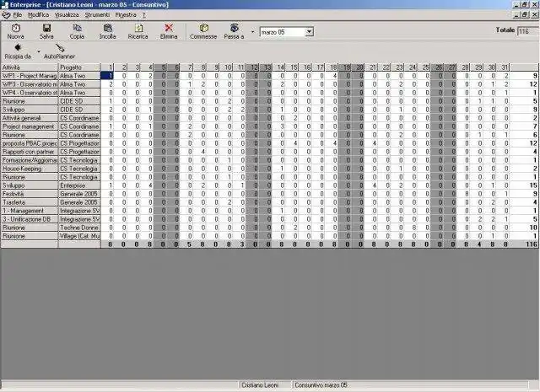Image resolution: width=540 pixels, height=392 pixels.
Task: Select the WP3 - Osservatorio activity row
Action: pyautogui.click(x=30, y=84)
